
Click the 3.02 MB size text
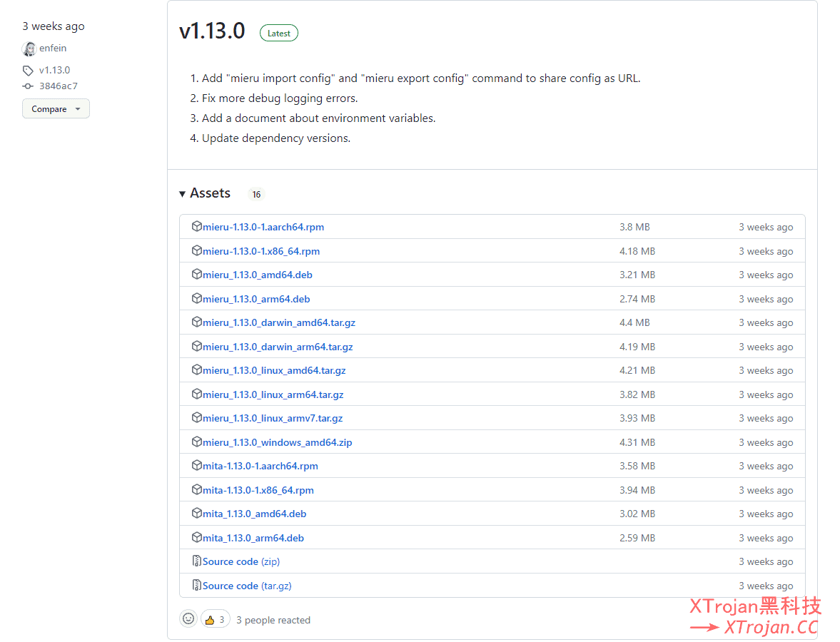[x=637, y=514]
